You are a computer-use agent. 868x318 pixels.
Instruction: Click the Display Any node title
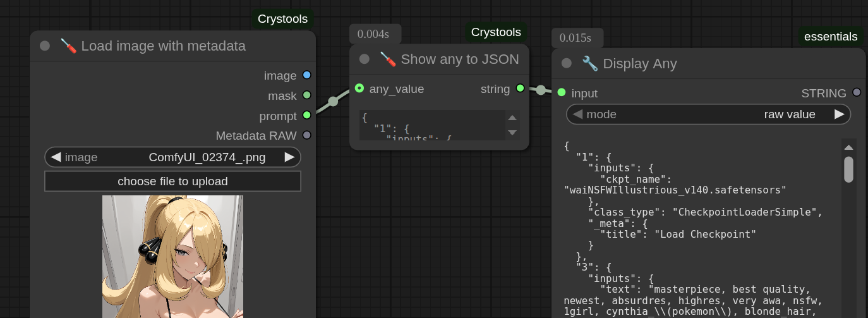640,63
